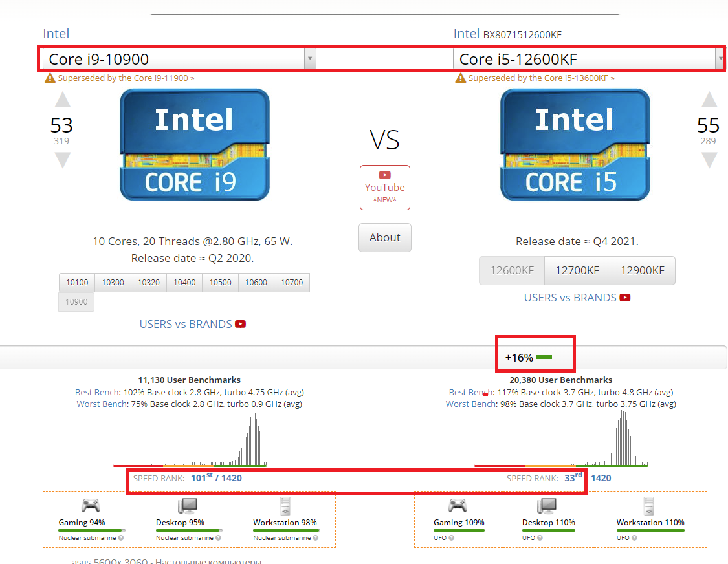Click YouTube icon beside left USERS vs BRANDS
This screenshot has height=564, width=728.
(x=241, y=324)
